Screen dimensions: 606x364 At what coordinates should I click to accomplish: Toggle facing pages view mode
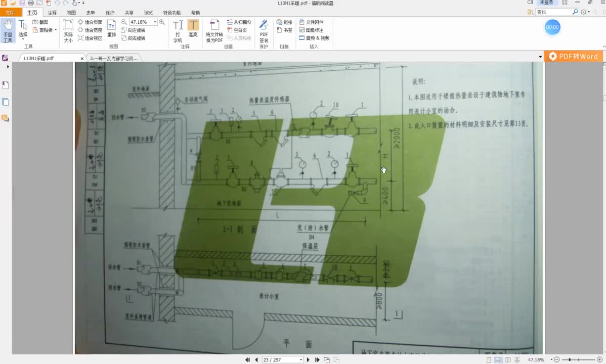pos(508,360)
